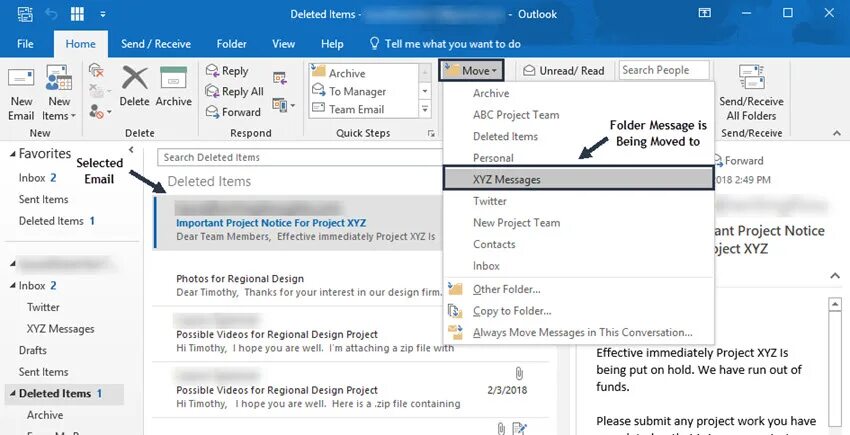
Task: Click Other Folder... menu entry
Action: coord(578,289)
